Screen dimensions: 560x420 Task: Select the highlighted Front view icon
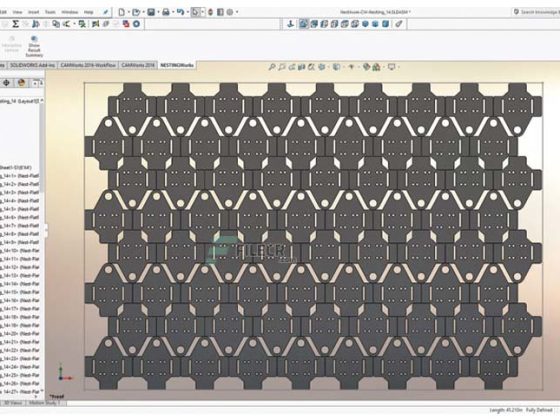pyautogui.click(x=304, y=24)
